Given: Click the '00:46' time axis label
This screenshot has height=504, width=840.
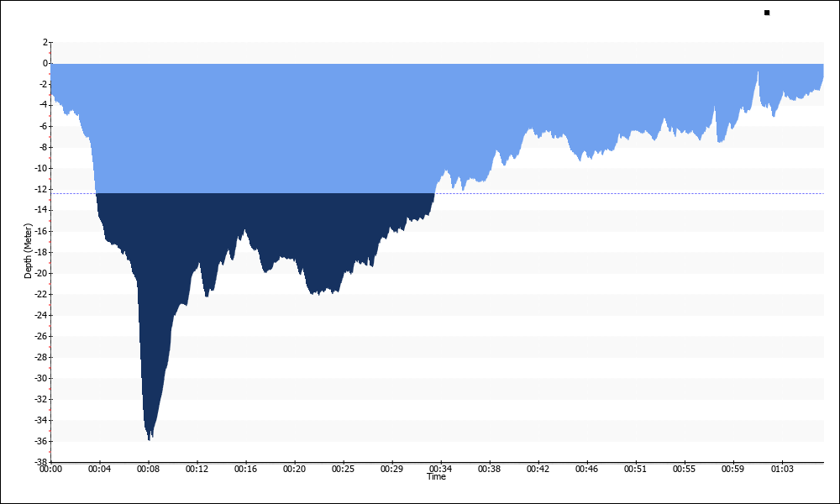Looking at the screenshot, I should tap(587, 470).
